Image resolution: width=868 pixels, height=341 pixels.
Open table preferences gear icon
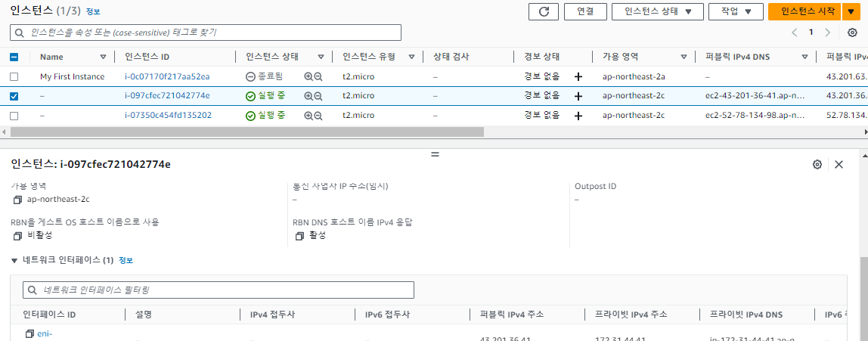[853, 32]
